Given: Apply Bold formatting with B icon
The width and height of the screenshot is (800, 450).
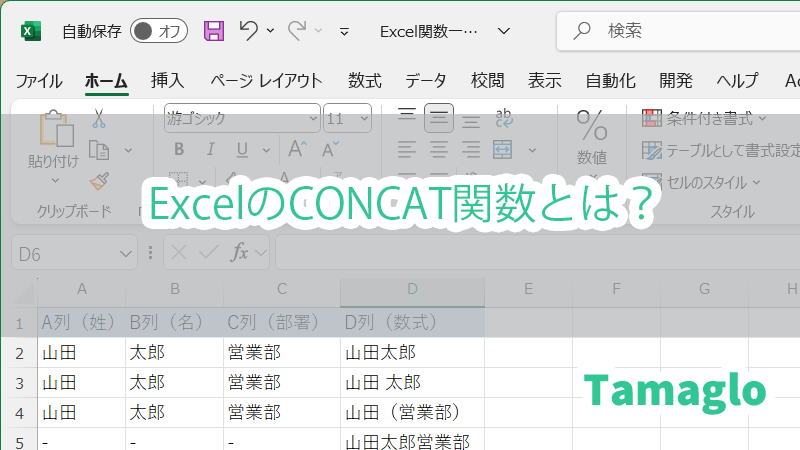Looking at the screenshot, I should coord(179,150).
